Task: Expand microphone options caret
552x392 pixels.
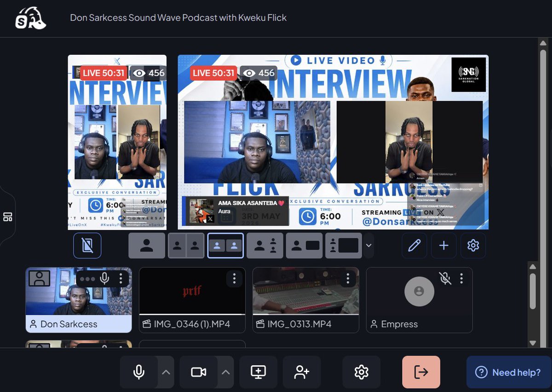Action: point(166,372)
